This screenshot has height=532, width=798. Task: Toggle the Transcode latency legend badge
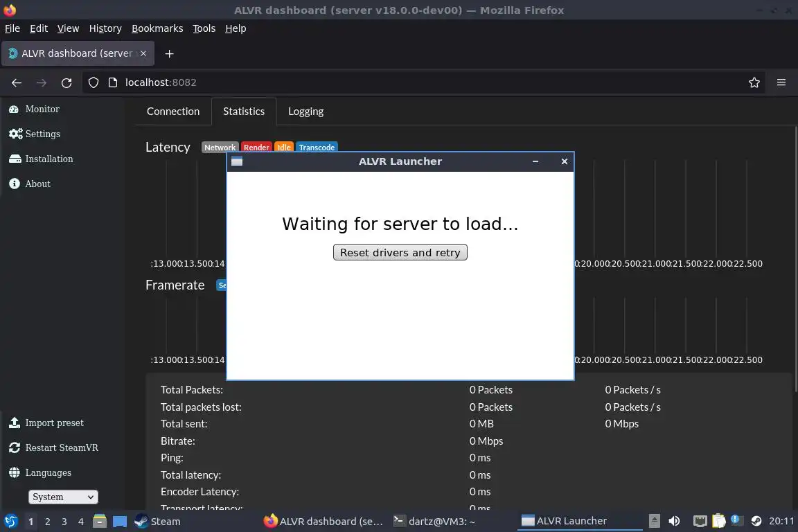click(x=317, y=147)
